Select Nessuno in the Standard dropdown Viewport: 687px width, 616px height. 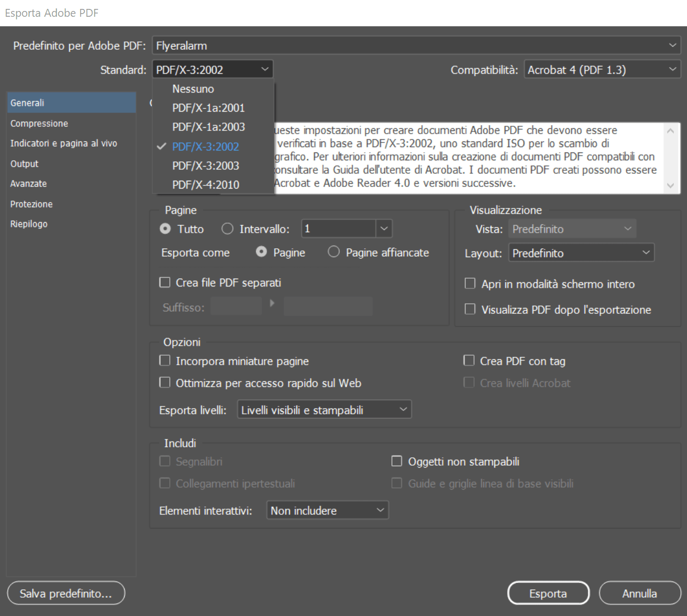(193, 89)
